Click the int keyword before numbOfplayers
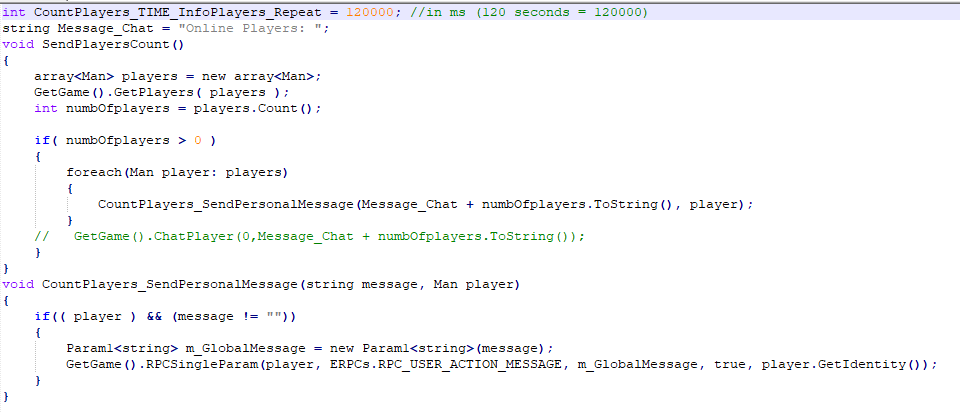The image size is (960, 413). pos(46,108)
